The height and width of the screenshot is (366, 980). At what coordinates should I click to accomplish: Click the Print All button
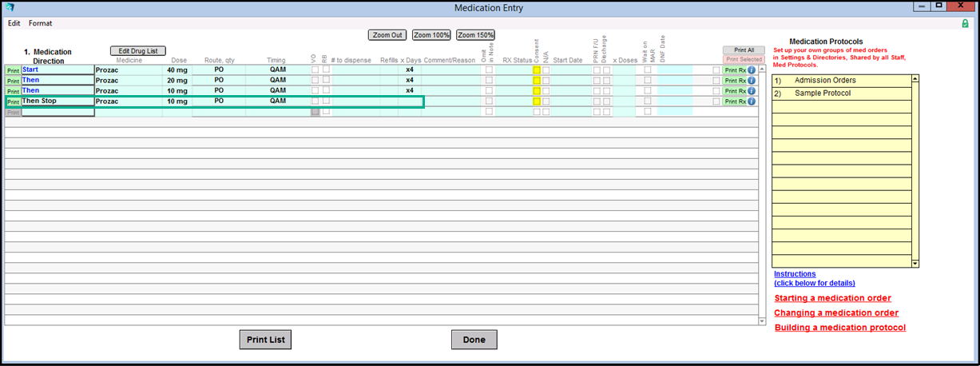coord(744,50)
